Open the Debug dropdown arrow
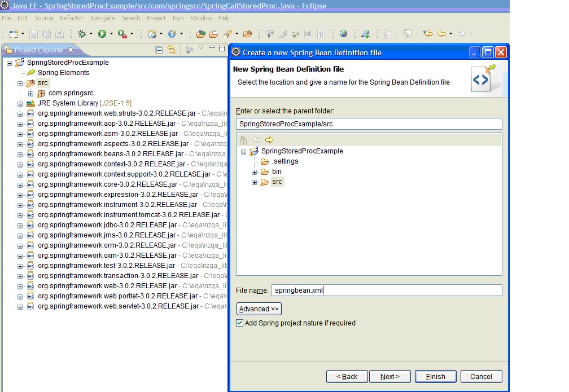 [x=91, y=34]
